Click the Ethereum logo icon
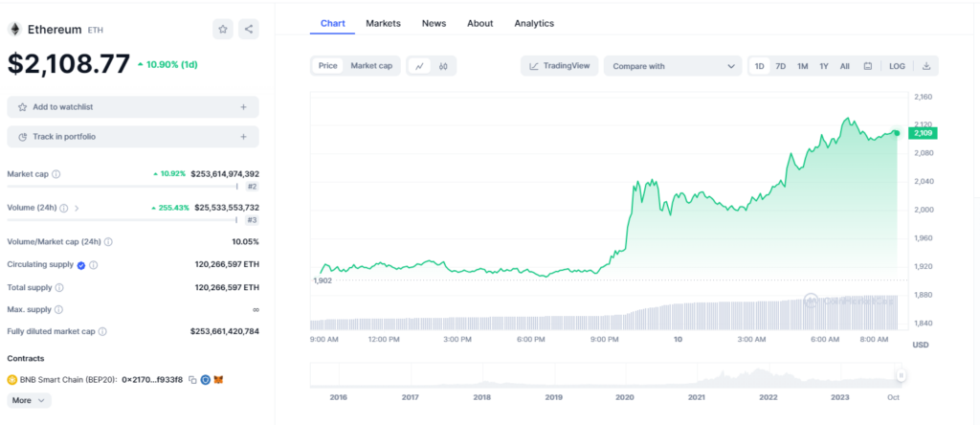The image size is (980, 425). pyautogui.click(x=14, y=30)
